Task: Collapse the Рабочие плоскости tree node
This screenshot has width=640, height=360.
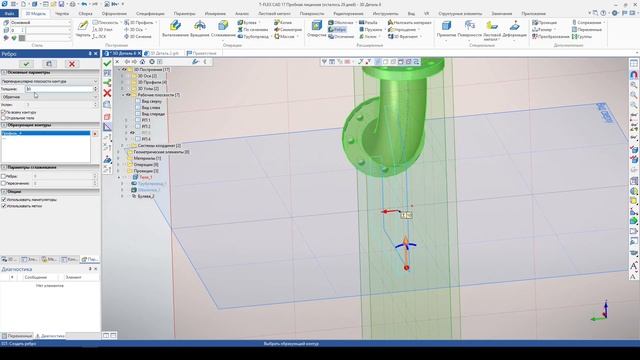Action: tap(123, 95)
